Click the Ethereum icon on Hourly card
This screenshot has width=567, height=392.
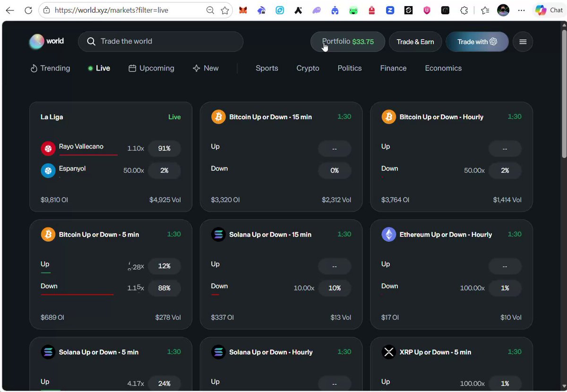click(x=388, y=234)
